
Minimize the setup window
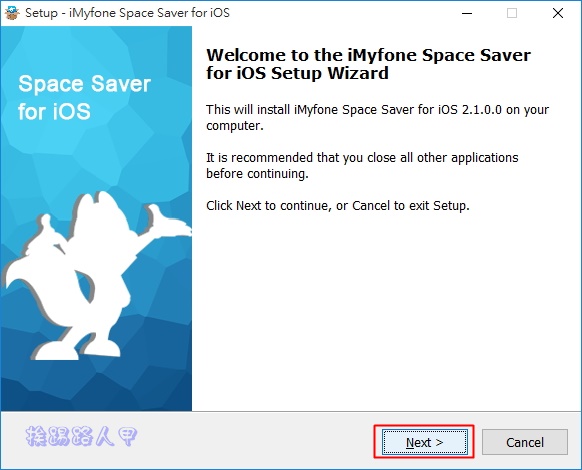tap(467, 13)
